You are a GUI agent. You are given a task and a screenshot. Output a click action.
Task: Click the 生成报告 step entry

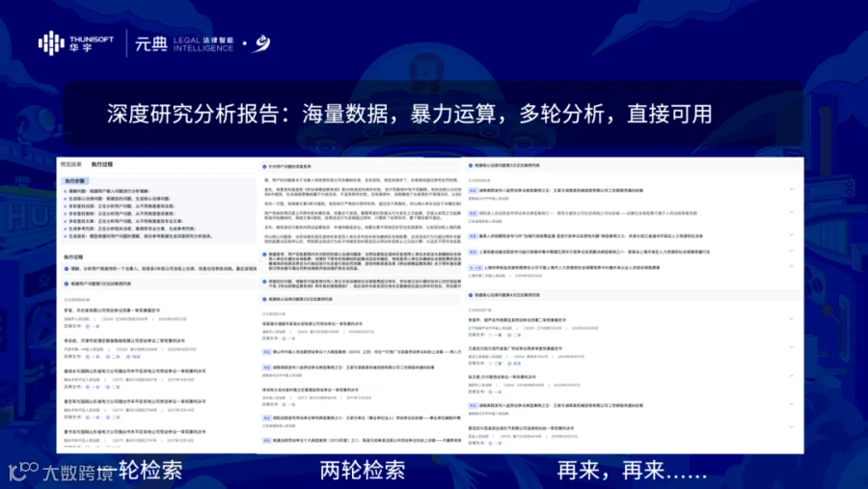point(138,236)
